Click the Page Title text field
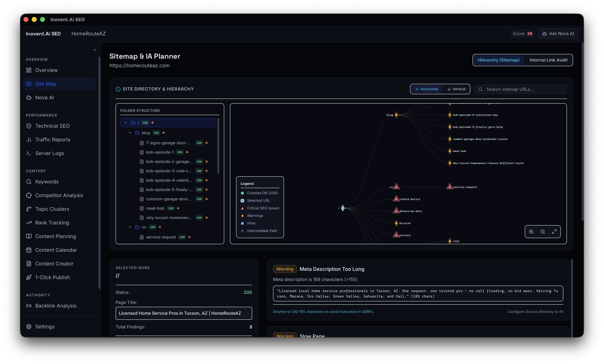The image size is (604, 364). 184,313
